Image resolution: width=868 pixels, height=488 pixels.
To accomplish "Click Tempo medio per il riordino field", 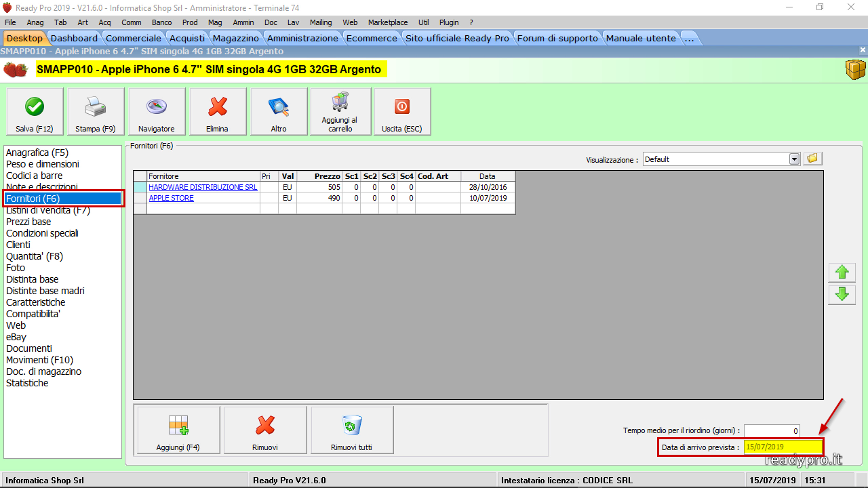I will click(772, 431).
